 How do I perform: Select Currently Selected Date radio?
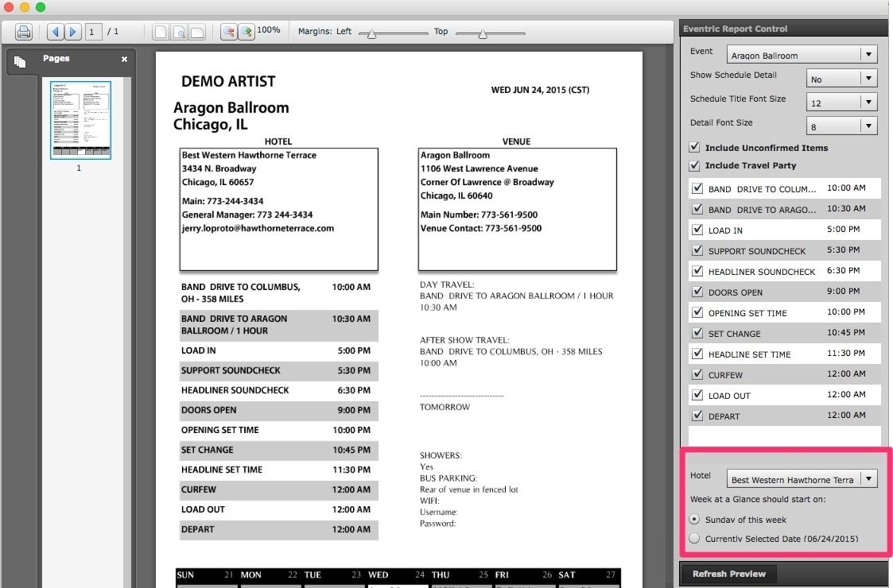[x=694, y=538]
